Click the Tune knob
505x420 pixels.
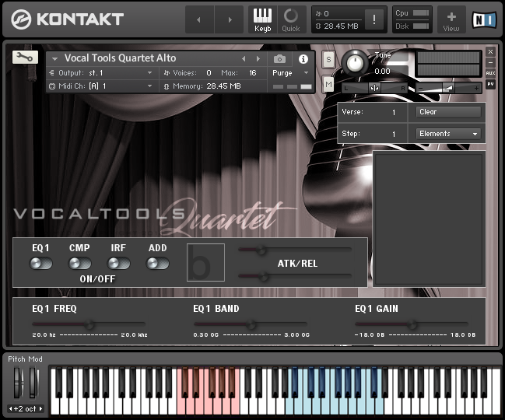click(355, 62)
